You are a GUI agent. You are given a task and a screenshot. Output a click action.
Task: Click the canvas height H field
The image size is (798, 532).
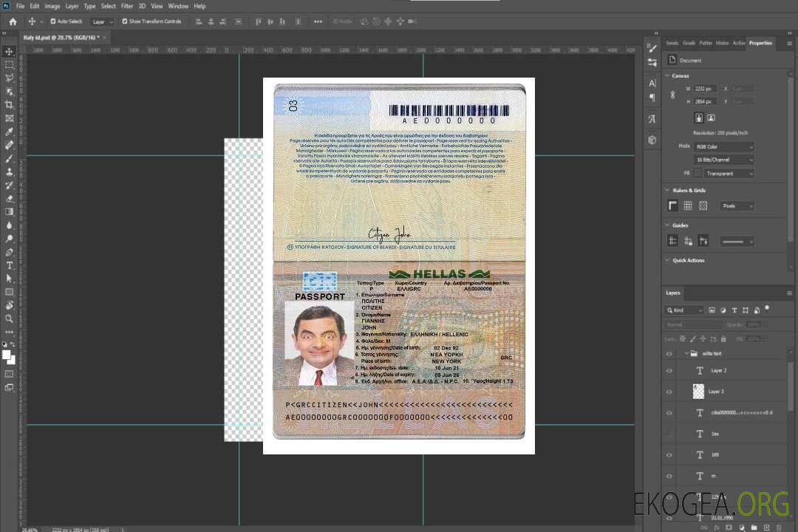pos(706,102)
